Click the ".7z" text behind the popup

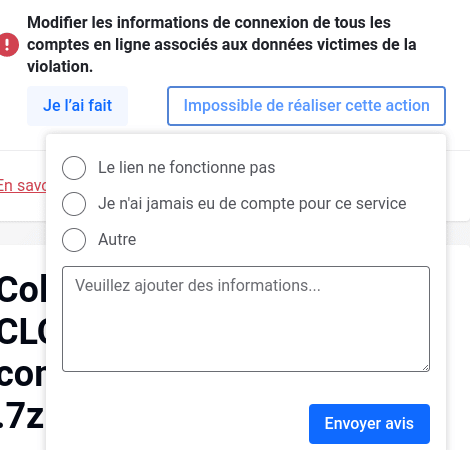[x=22, y=416]
